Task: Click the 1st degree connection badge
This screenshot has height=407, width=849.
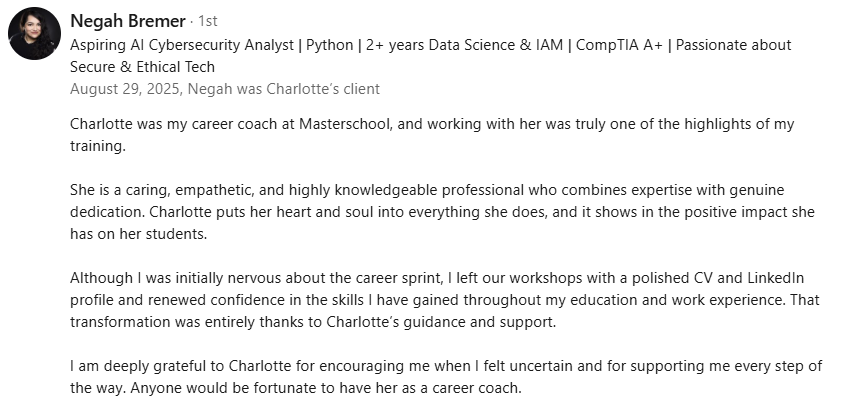Action: tap(207, 22)
